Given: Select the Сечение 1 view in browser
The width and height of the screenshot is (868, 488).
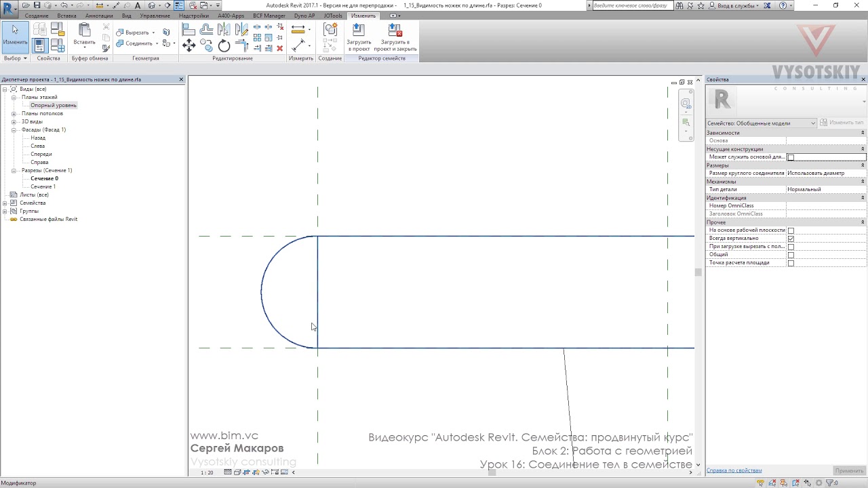Looking at the screenshot, I should point(43,187).
